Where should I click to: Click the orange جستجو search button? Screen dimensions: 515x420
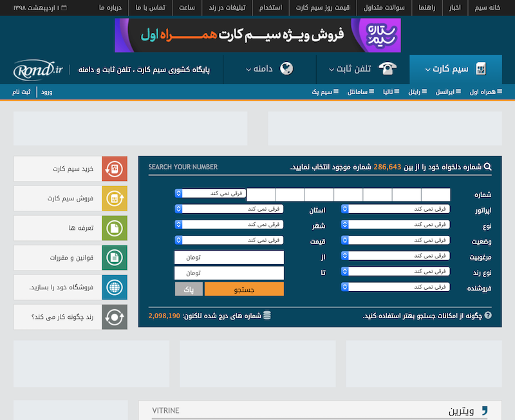(244, 289)
